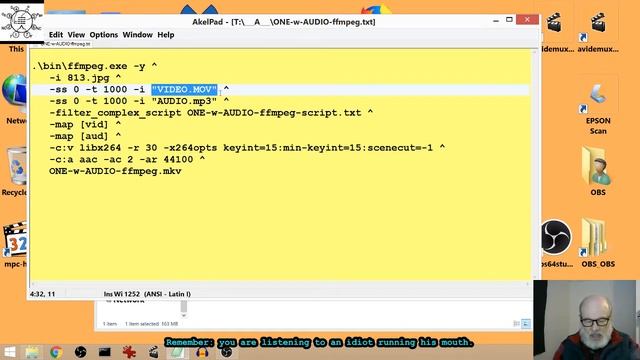Launch the mpc-hc media player desktop shortcut
Image resolution: width=640 pixels, height=360 pixels.
(14, 245)
